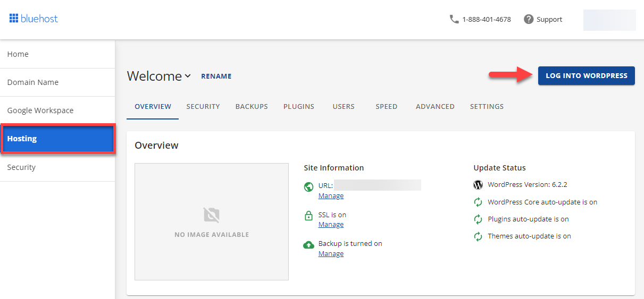Expand the Welcome site dropdown chevron

188,76
